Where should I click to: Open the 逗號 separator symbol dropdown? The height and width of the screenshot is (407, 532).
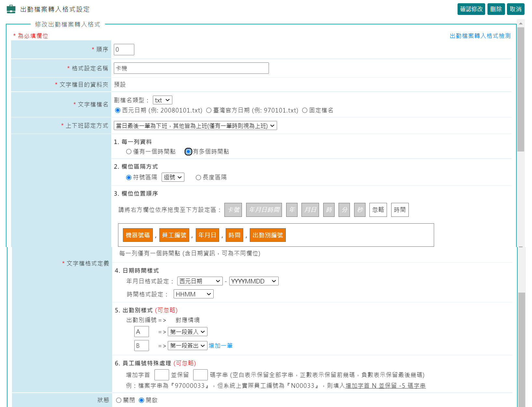[x=173, y=177]
